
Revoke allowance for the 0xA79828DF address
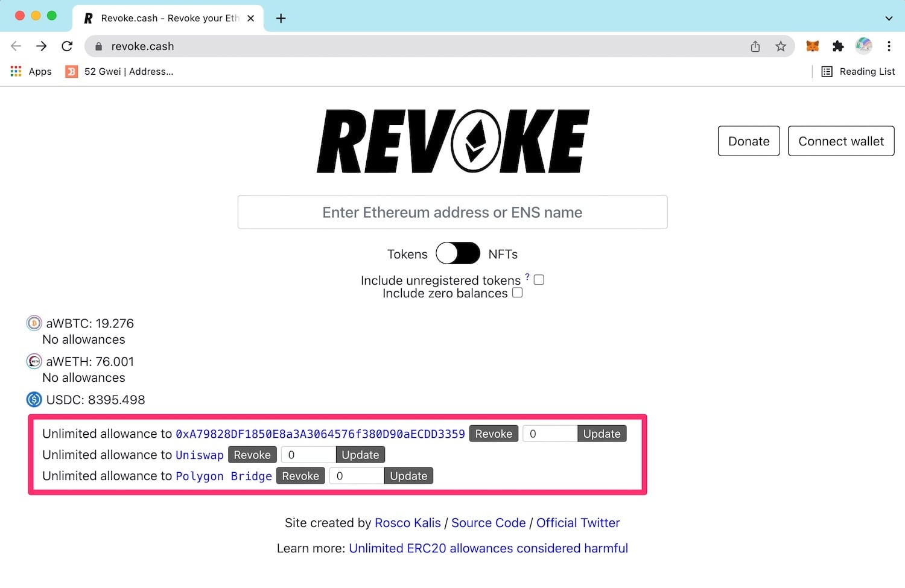494,434
